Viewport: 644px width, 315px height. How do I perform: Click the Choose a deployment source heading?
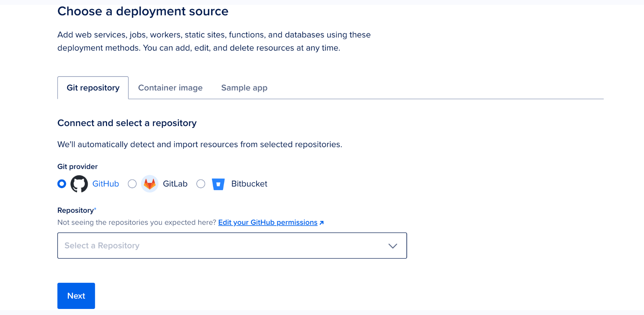click(x=143, y=11)
